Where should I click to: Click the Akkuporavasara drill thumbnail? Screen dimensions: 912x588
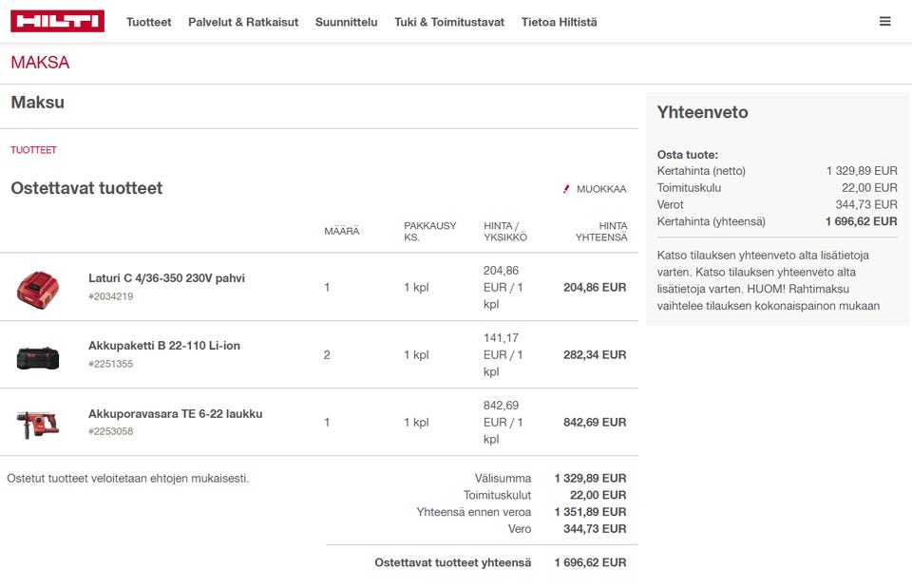pyautogui.click(x=38, y=426)
